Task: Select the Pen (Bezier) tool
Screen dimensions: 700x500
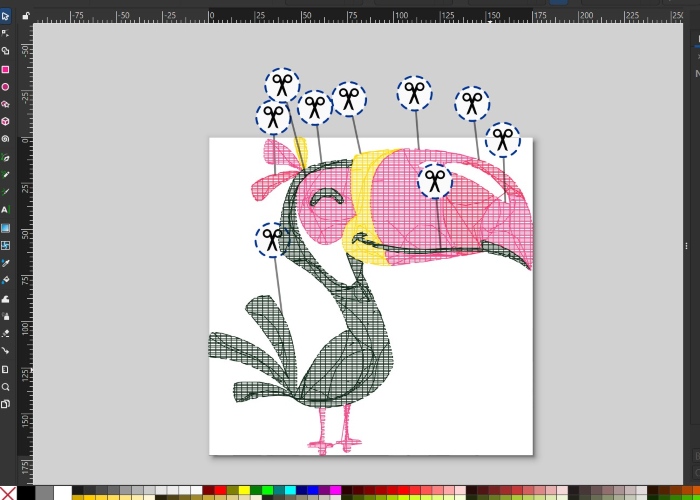Action: (5, 157)
